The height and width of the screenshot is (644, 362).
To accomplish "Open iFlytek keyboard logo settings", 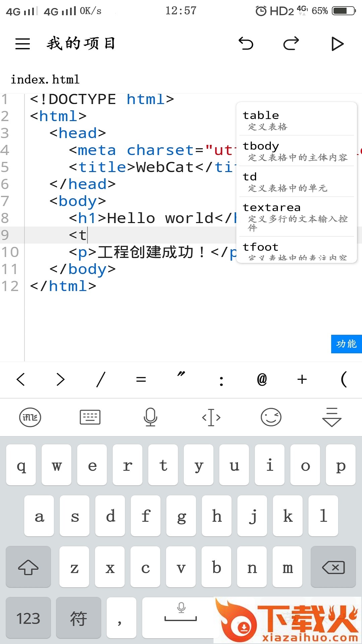I will tap(30, 418).
